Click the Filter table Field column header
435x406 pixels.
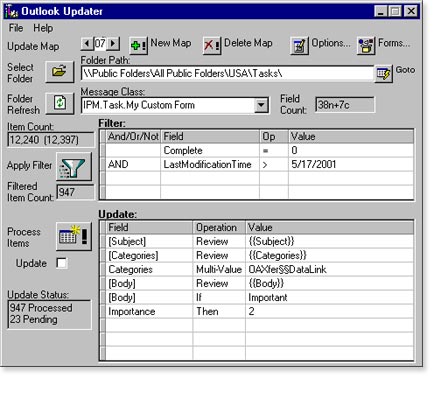[x=210, y=137]
